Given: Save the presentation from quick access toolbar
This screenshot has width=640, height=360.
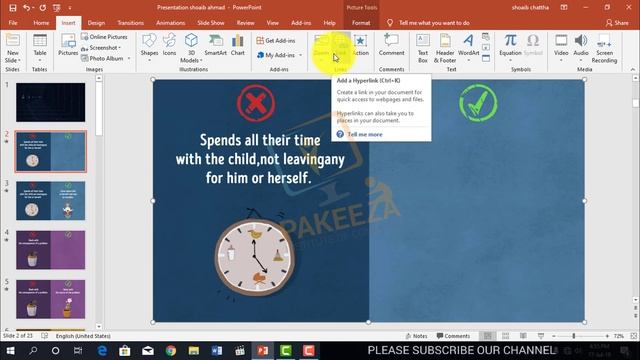Looking at the screenshot, I should [x=13, y=7].
